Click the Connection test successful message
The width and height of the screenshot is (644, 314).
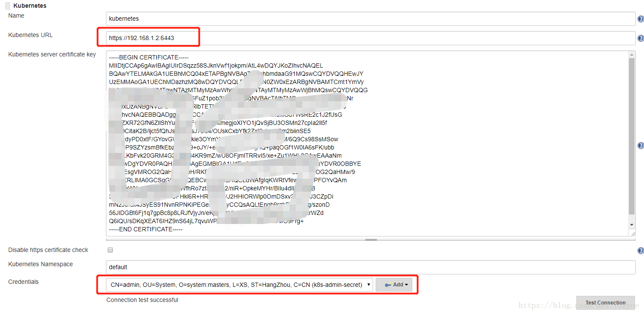coord(142,300)
